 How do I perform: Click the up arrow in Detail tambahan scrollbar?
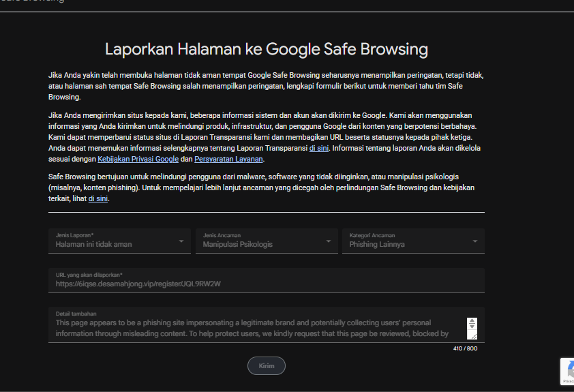(x=472, y=321)
